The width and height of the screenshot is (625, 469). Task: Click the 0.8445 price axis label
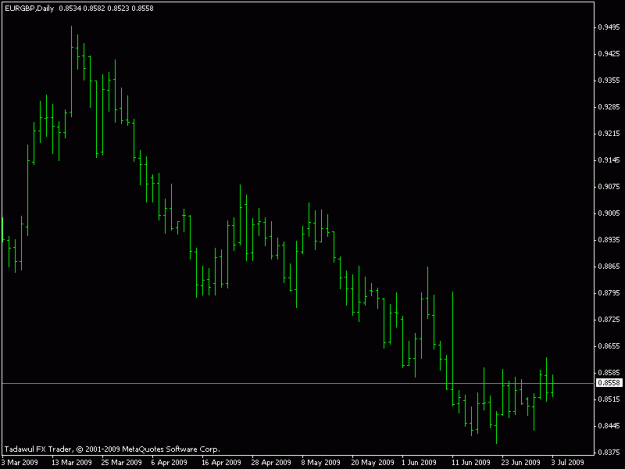(609, 426)
